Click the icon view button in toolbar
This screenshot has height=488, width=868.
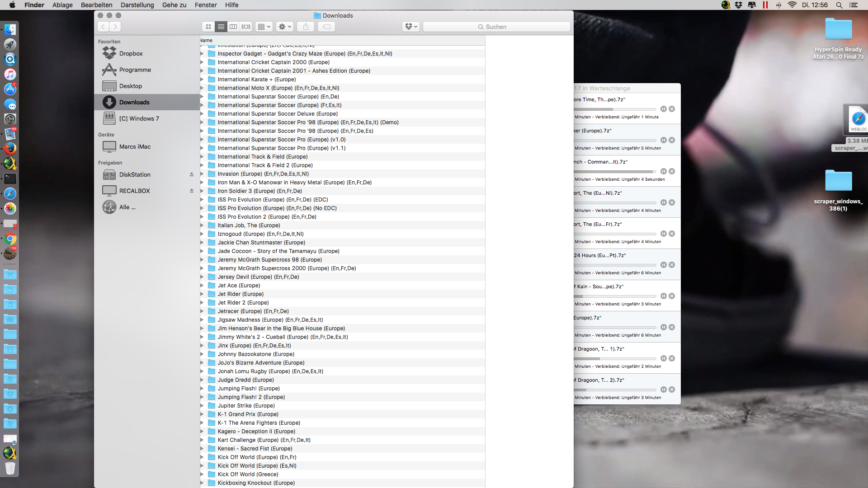208,26
